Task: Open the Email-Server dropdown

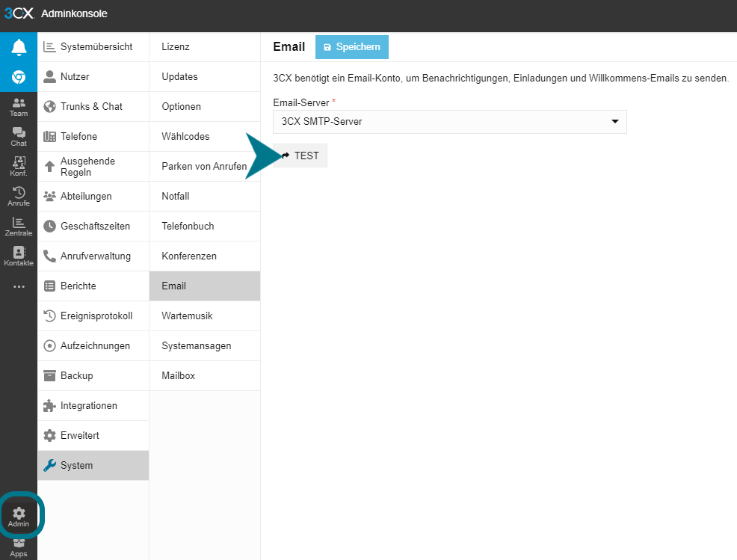Action: click(450, 122)
